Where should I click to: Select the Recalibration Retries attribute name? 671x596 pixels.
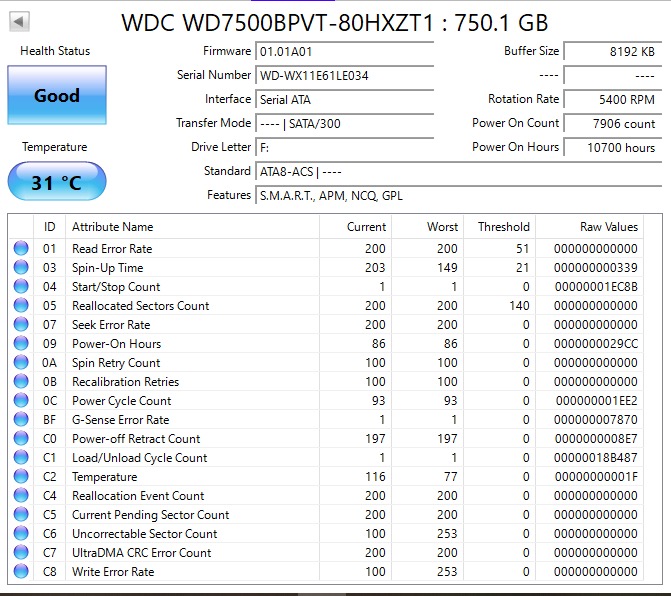[x=125, y=382]
